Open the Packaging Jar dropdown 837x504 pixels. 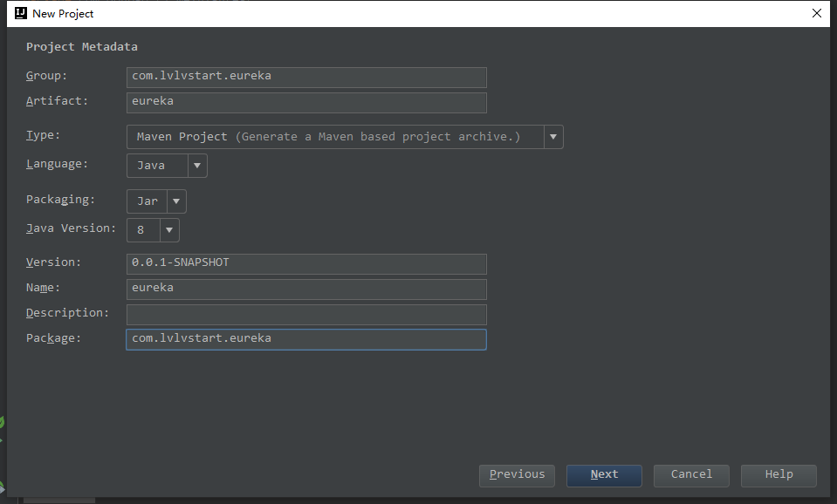176,201
